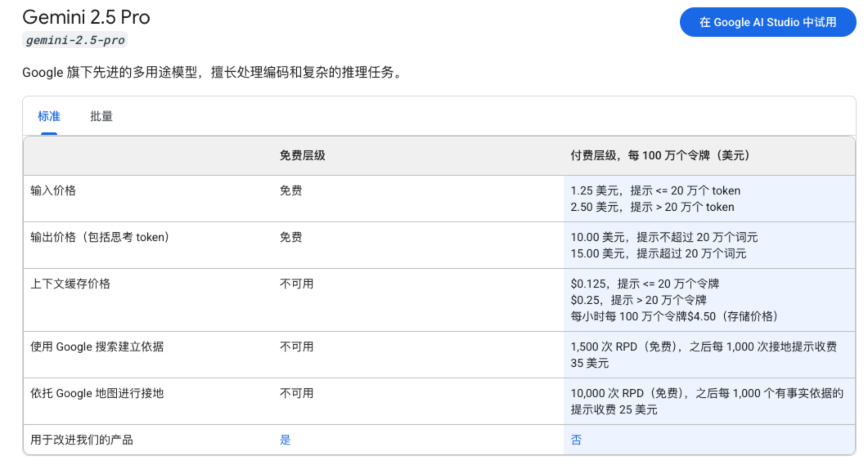Click the 10.00 美元 paid output price
This screenshot has height=474, width=868.
coord(600,237)
